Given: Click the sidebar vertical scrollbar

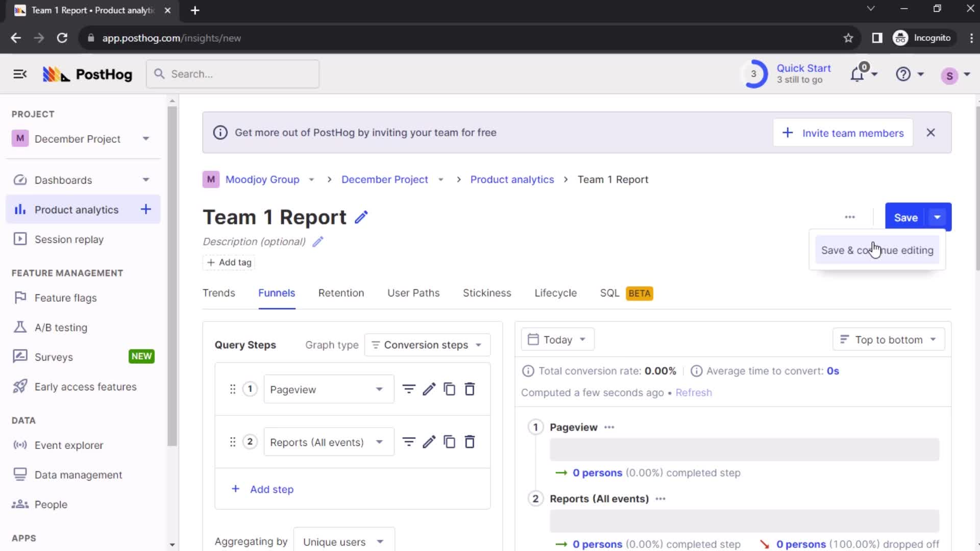Looking at the screenshot, I should tap(172, 275).
